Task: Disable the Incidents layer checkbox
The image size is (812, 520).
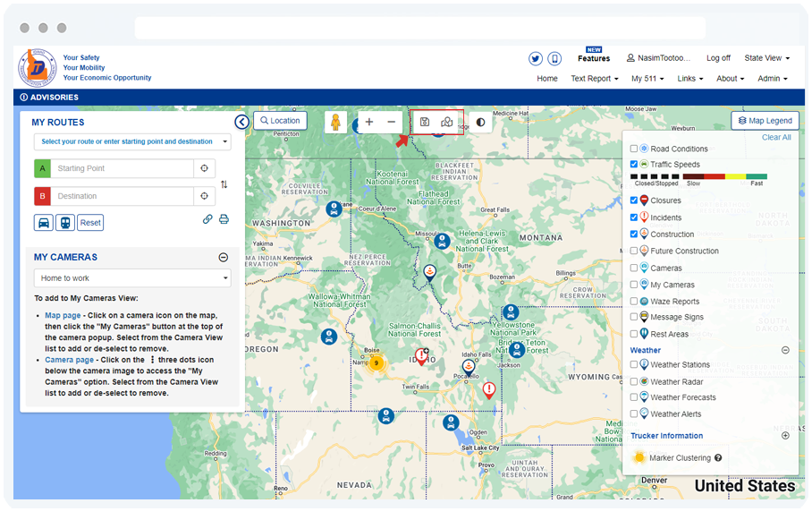Action: pos(634,217)
